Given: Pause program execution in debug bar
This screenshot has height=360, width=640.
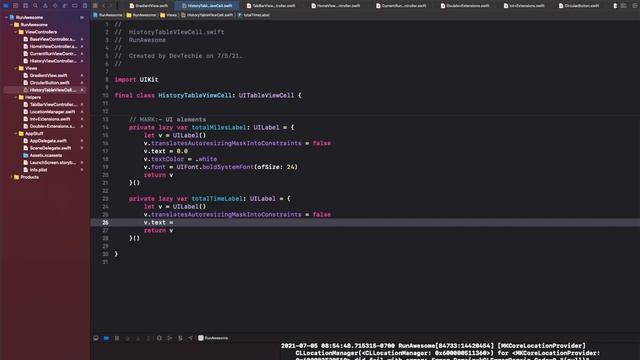Looking at the screenshot, I should (x=117, y=338).
